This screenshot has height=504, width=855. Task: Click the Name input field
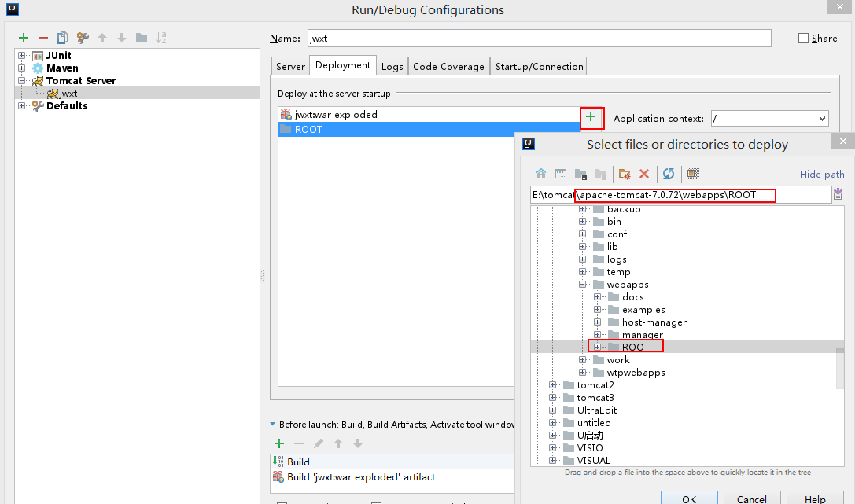click(x=540, y=39)
